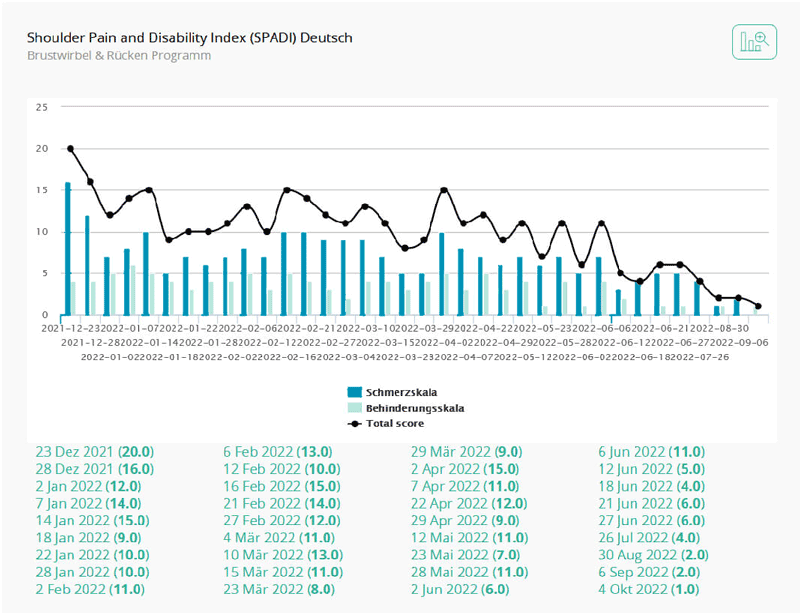Click the Schmerzskala dark teal swatch
This screenshot has width=800, height=613.
(x=355, y=392)
